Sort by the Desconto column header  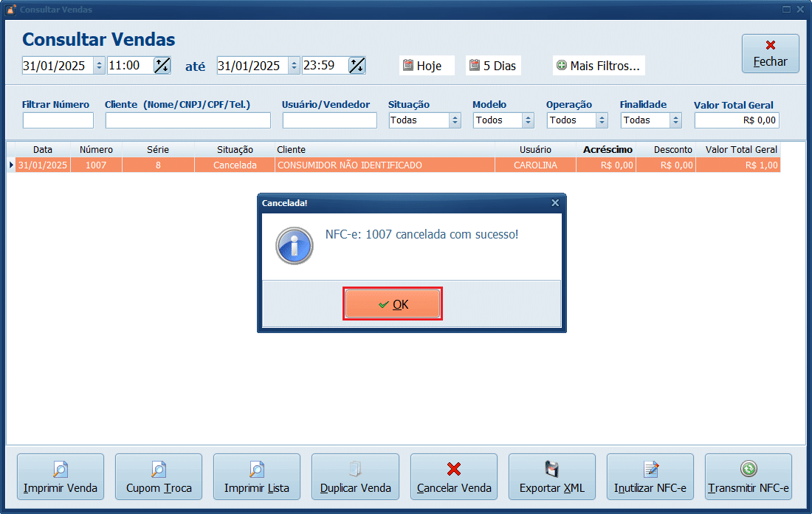[x=666, y=149]
